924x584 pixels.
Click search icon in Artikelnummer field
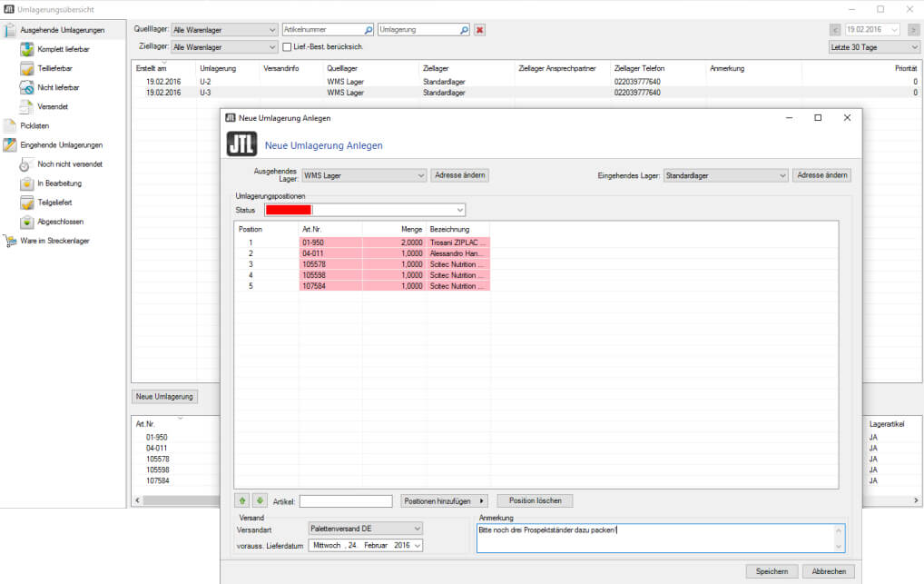(x=367, y=30)
